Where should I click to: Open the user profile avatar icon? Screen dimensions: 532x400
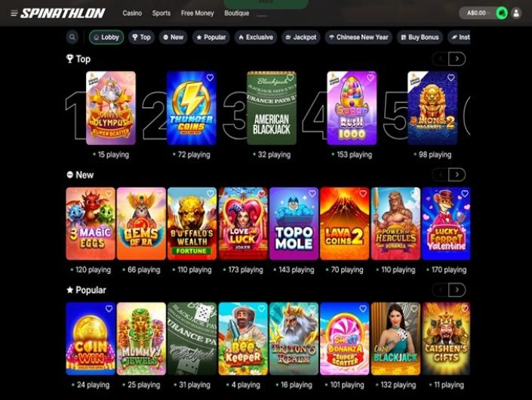coord(516,14)
